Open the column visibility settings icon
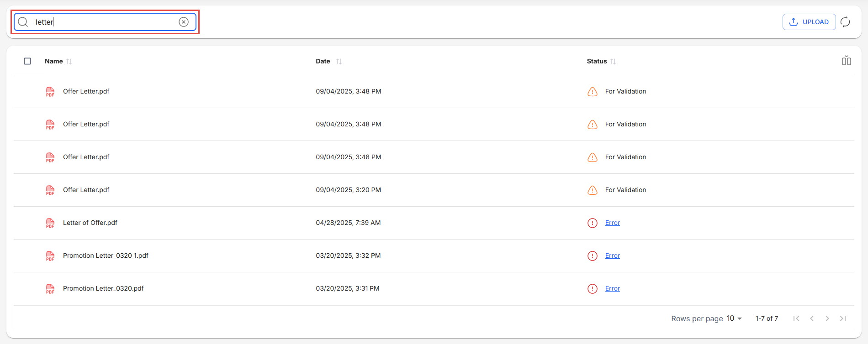The width and height of the screenshot is (868, 344). (x=846, y=61)
